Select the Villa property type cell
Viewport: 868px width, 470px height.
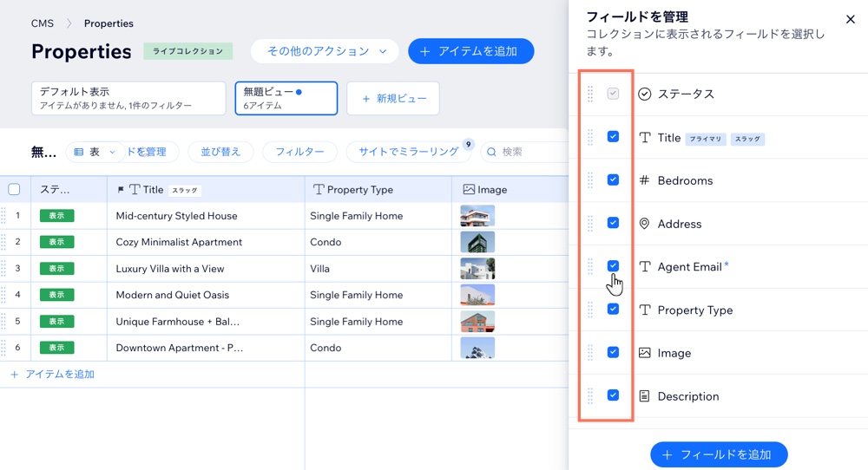378,269
